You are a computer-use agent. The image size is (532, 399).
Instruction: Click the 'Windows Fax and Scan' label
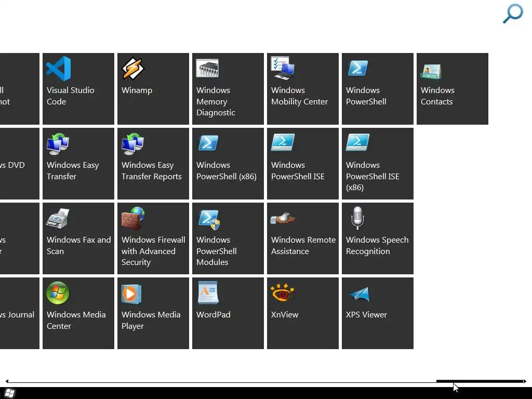[79, 245]
